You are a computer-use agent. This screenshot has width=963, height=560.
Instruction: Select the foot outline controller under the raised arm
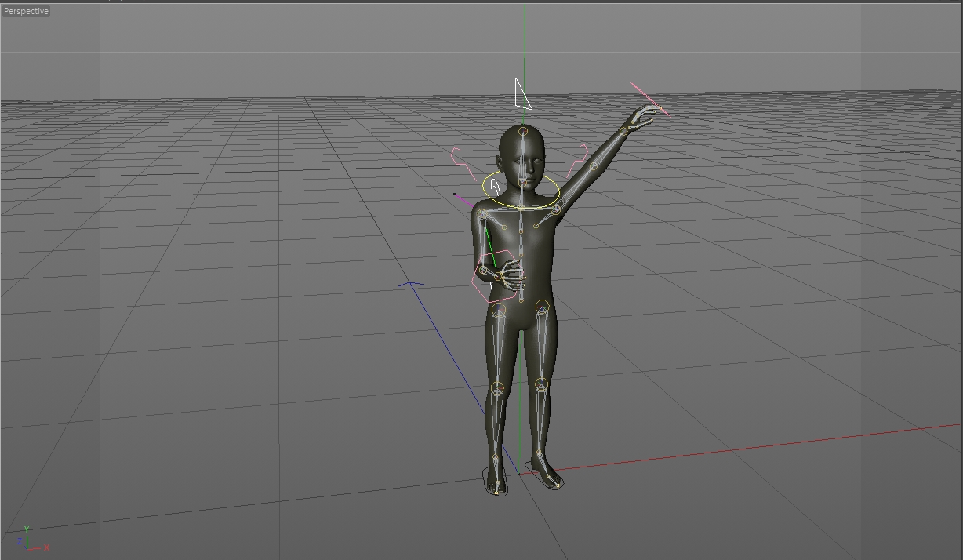(x=543, y=475)
